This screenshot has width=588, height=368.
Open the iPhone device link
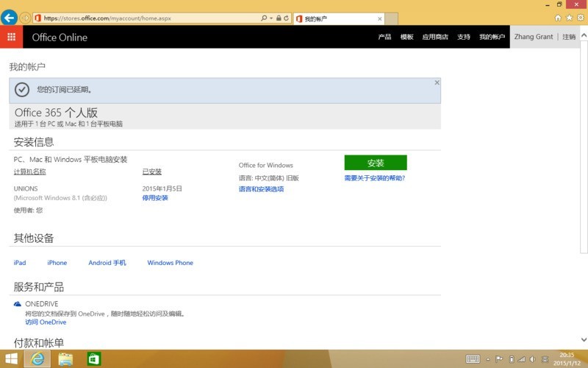(x=57, y=263)
